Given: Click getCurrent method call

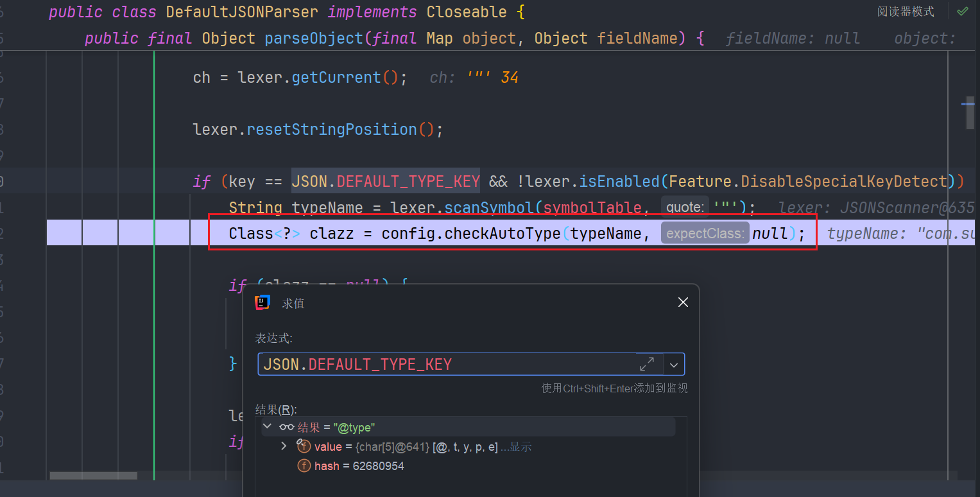Looking at the screenshot, I should tap(336, 77).
